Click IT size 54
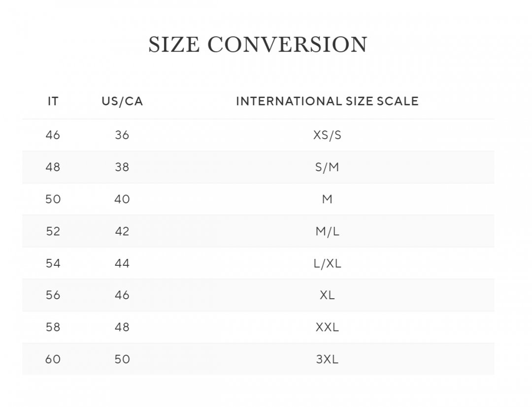Viewport: 532px width, 407px height. coord(53,263)
